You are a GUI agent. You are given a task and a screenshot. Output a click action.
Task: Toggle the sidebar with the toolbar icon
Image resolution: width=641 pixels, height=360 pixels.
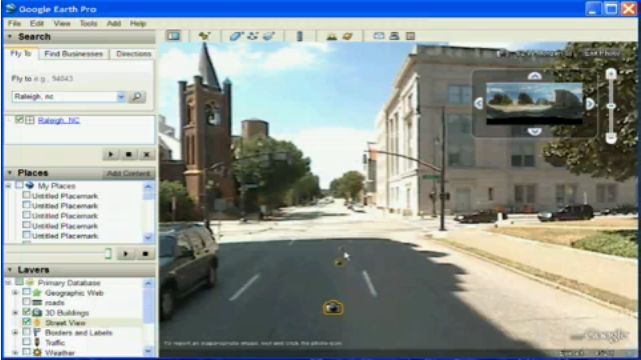173,36
